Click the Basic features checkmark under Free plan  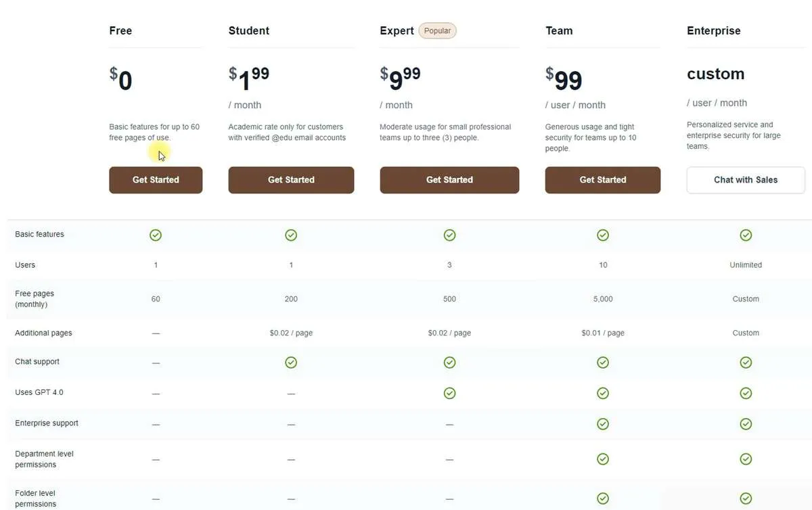pos(156,235)
